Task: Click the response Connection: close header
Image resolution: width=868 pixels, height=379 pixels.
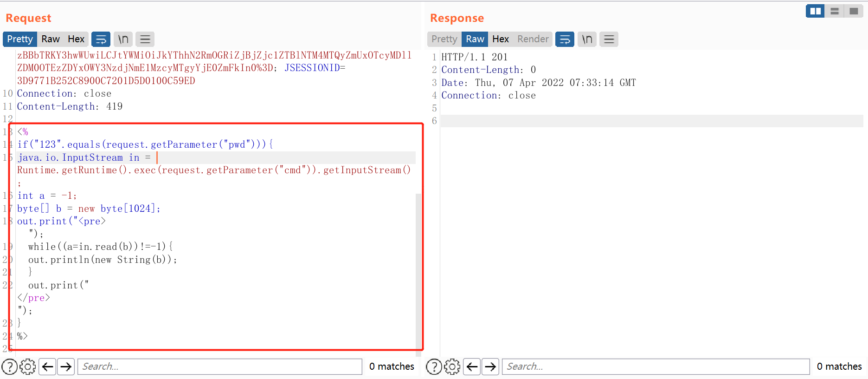Action: [489, 95]
